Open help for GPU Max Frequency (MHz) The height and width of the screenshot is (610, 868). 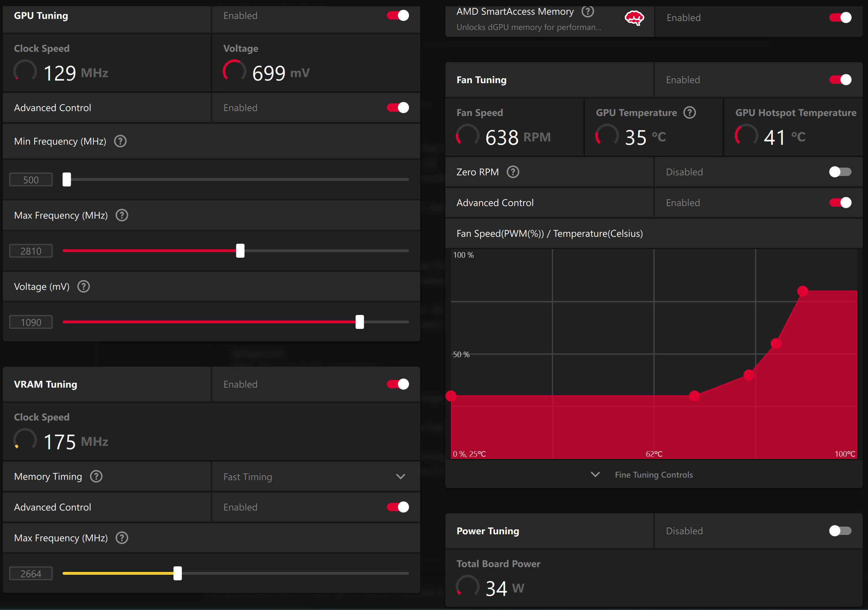(122, 215)
